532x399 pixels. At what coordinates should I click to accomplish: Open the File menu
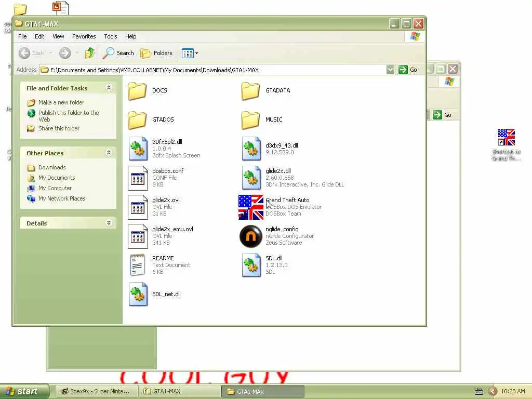[x=22, y=36]
